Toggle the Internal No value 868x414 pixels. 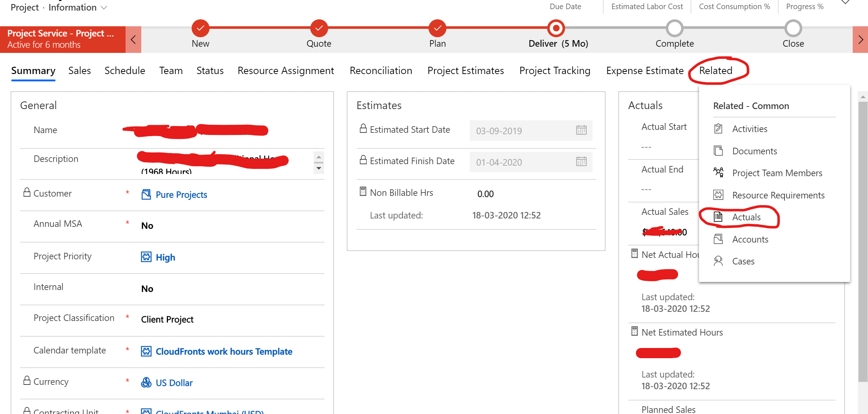(x=147, y=289)
